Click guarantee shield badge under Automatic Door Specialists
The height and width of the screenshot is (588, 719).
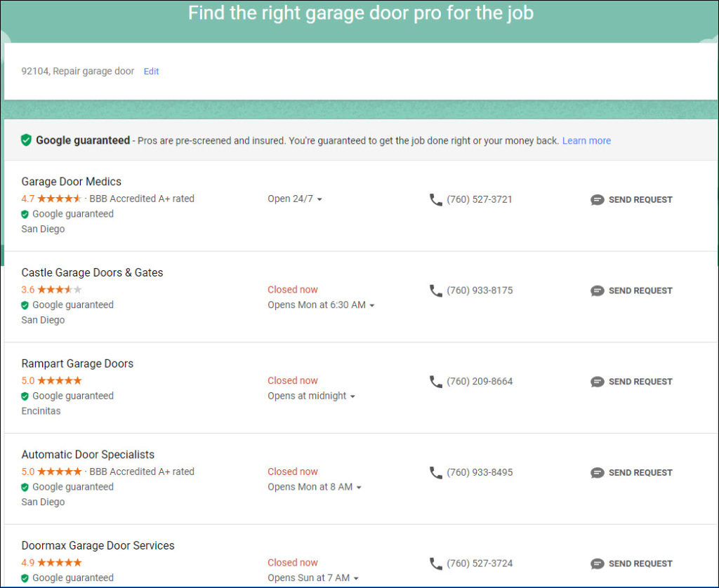pyautogui.click(x=25, y=487)
